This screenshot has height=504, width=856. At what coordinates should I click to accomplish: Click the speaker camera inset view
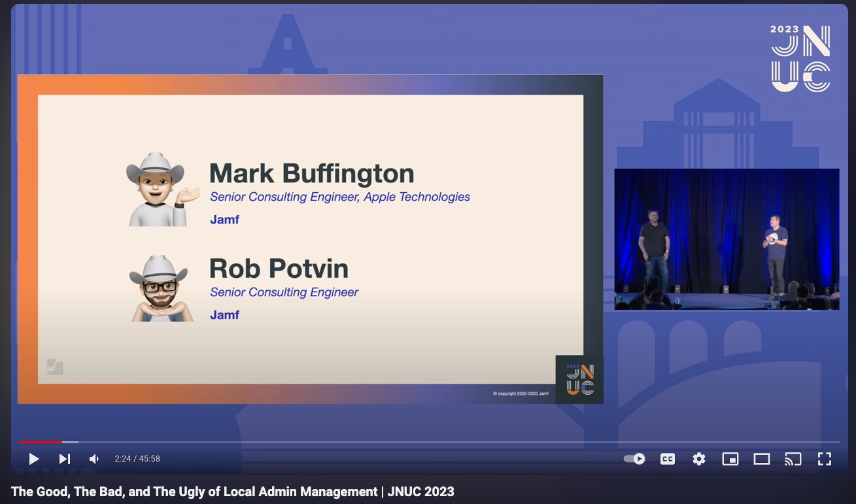click(727, 239)
